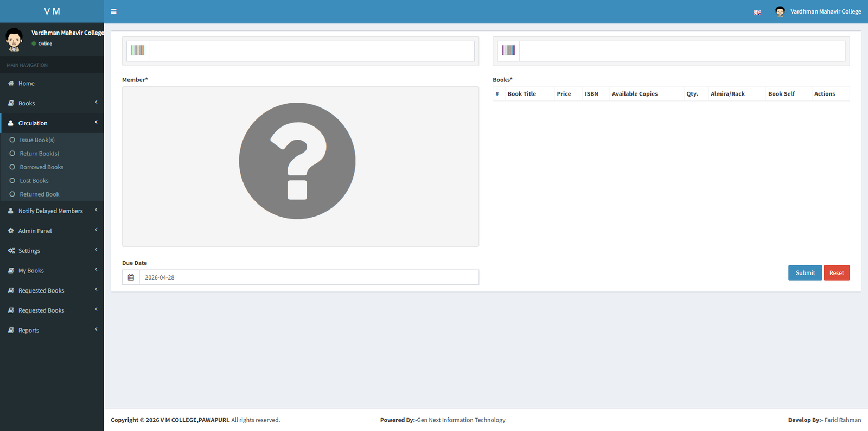Open the user avatar in top bar
This screenshot has height=431, width=868.
click(x=780, y=11)
